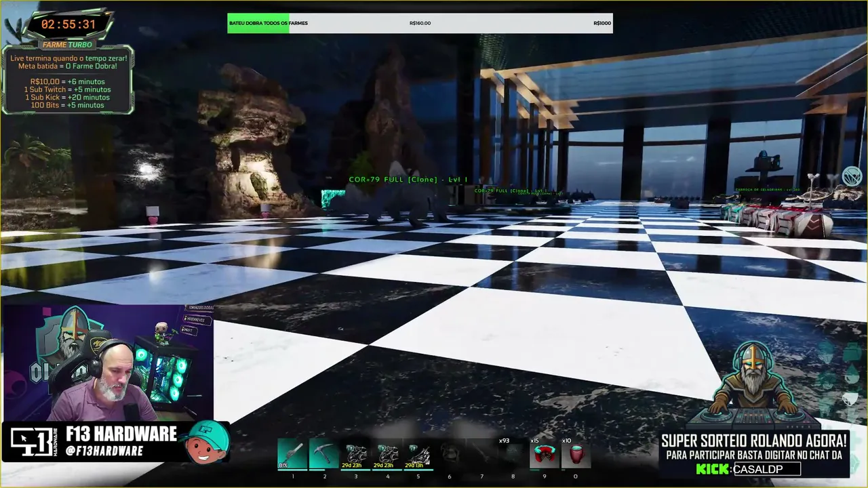Select the chainsaw in hotbar slot 1
Image resolution: width=868 pixels, height=488 pixels.
coord(292,454)
